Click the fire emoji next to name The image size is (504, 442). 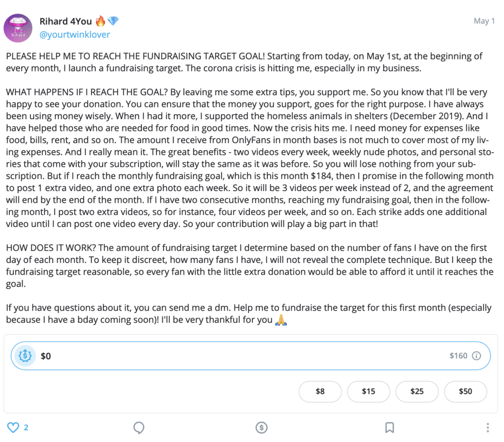(100, 21)
